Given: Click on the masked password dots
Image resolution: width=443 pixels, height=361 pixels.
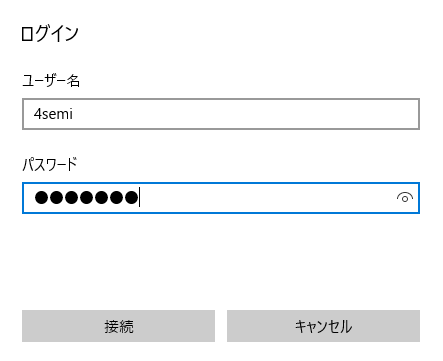Looking at the screenshot, I should point(86,197).
